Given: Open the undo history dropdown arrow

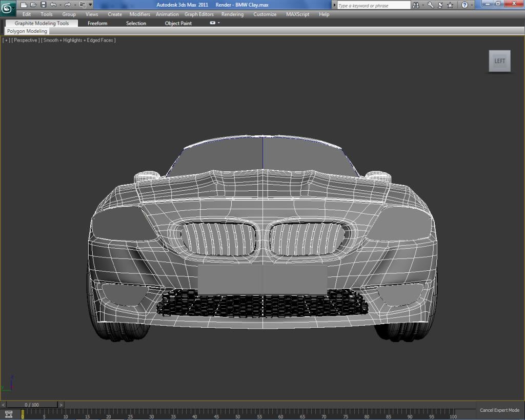Looking at the screenshot, I should (60, 5).
